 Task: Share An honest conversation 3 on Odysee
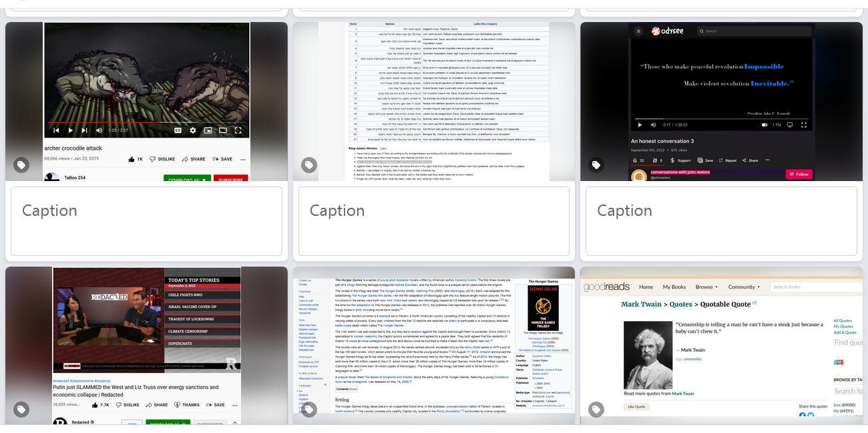click(x=750, y=160)
